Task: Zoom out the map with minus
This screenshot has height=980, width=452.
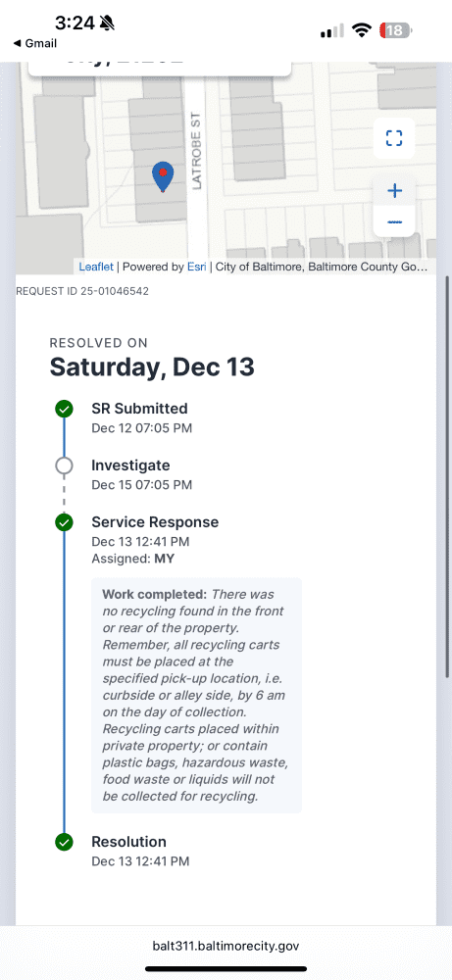Action: pos(394,221)
